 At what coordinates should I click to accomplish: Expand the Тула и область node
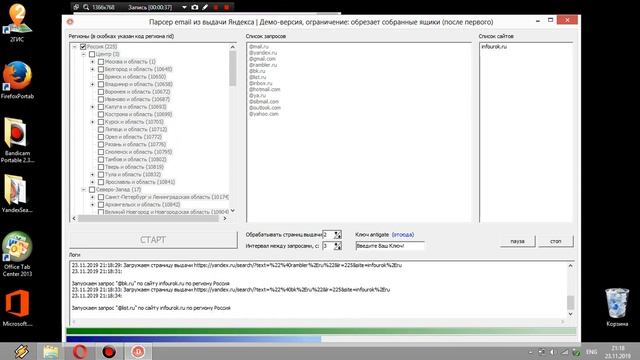[x=93, y=174]
